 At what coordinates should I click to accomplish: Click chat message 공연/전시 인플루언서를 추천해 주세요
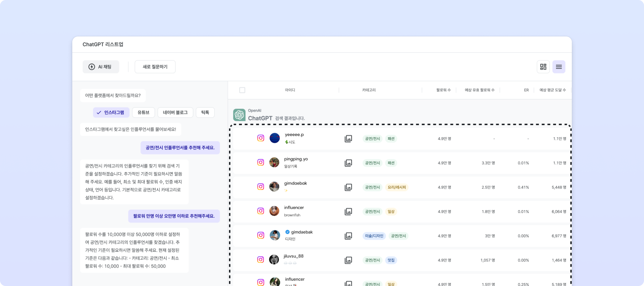pos(180,148)
